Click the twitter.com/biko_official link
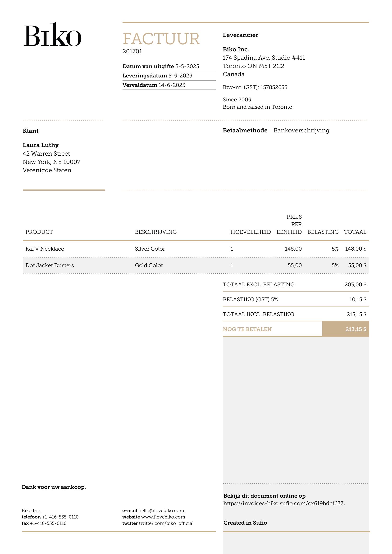Image resolution: width=392 pixels, height=554 pixels. [x=166, y=523]
